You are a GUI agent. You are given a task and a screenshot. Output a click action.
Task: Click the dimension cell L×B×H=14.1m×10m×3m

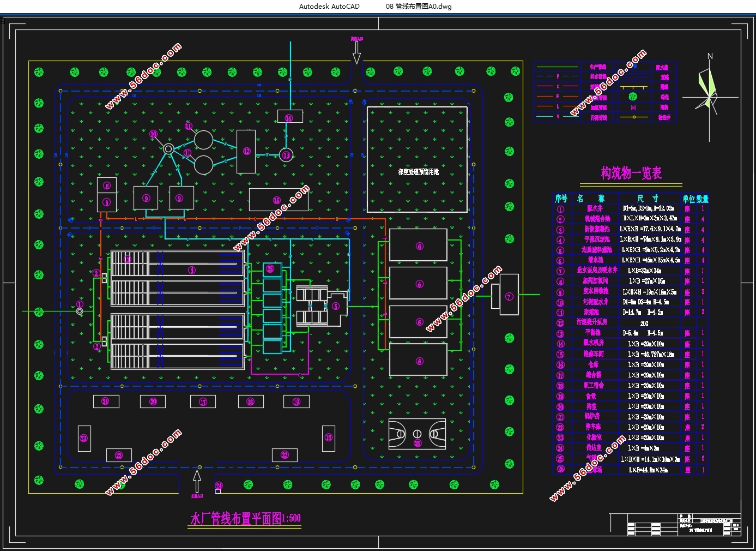(x=650, y=459)
